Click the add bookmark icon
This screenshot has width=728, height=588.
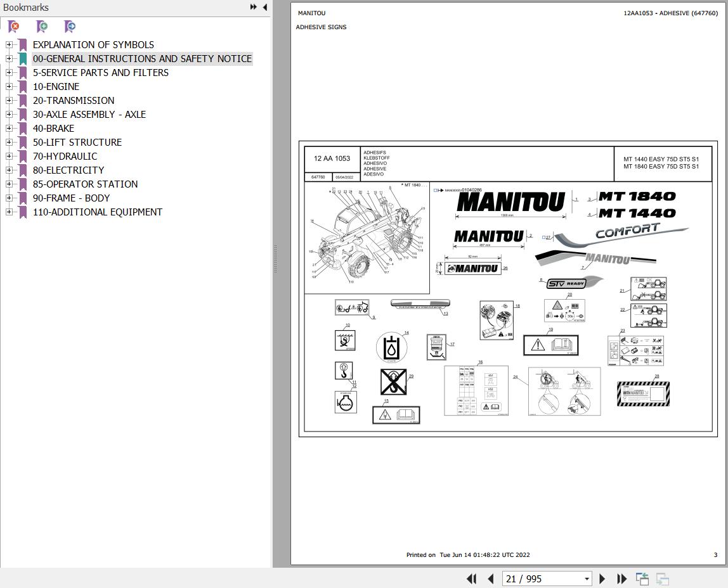point(42,27)
